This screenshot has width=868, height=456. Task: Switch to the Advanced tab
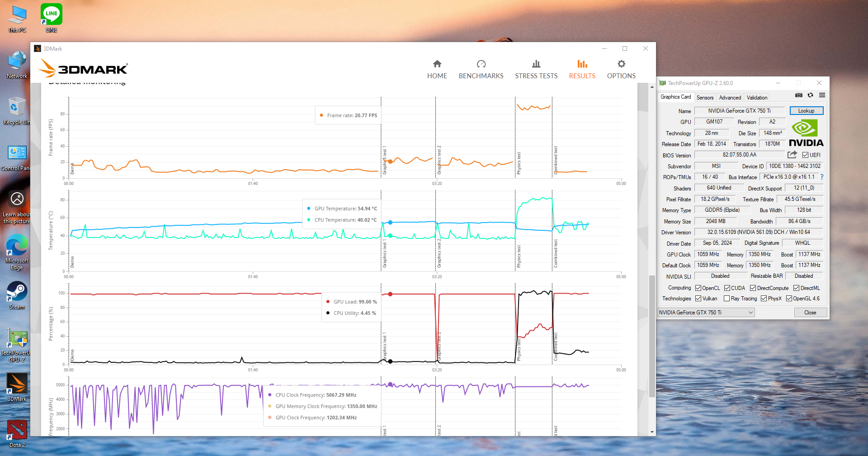coord(730,98)
